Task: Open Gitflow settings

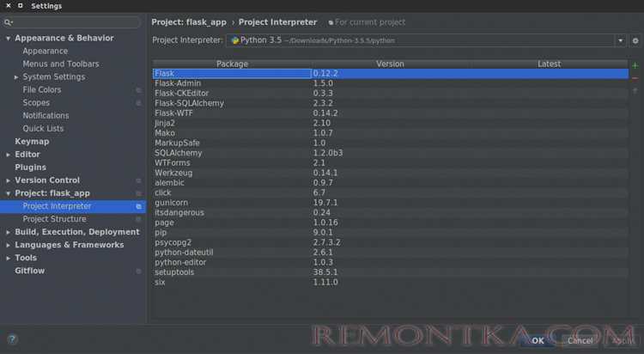Action: (29, 271)
